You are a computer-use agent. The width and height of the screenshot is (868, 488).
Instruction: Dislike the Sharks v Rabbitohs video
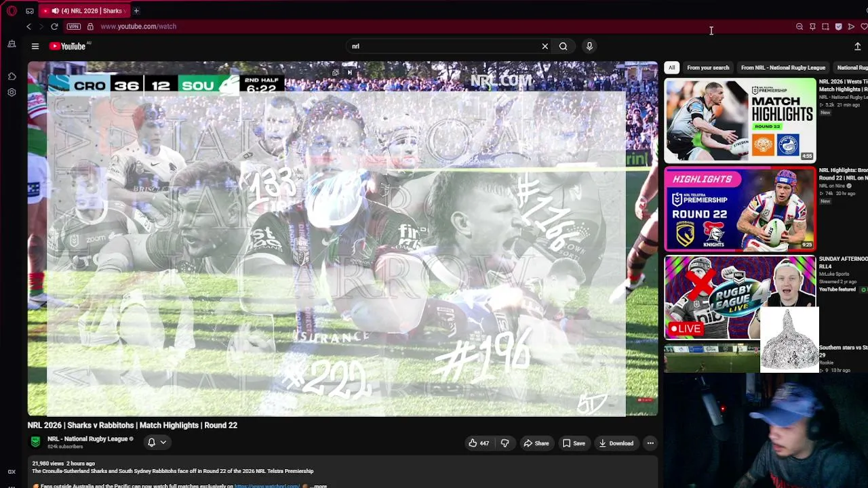pyautogui.click(x=505, y=443)
